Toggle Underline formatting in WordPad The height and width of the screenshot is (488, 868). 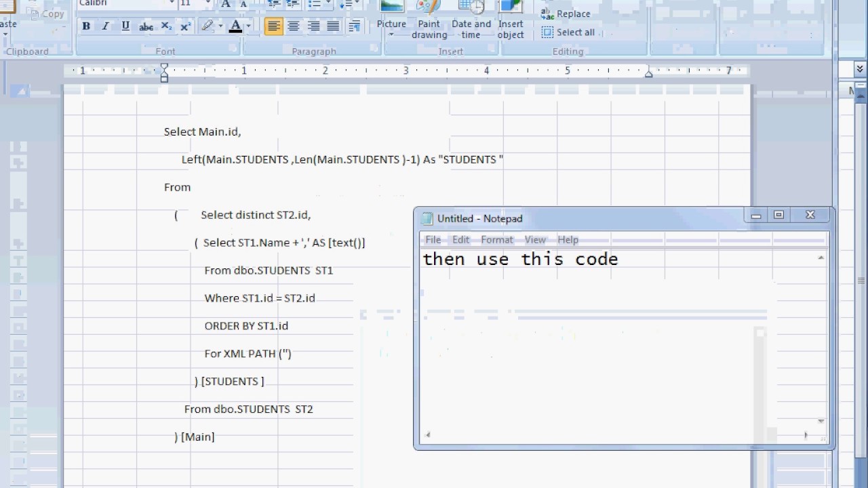125,26
